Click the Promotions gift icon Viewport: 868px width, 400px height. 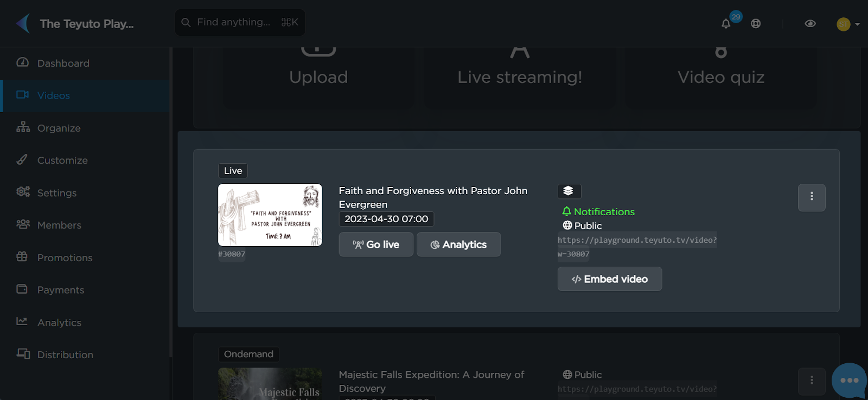click(x=22, y=256)
